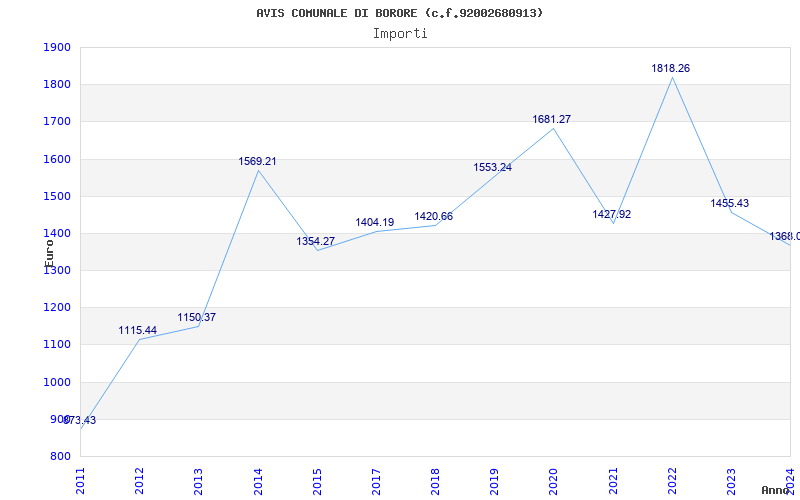Click data label 1150.37
Screen dimensions: 800x500
[x=196, y=317]
